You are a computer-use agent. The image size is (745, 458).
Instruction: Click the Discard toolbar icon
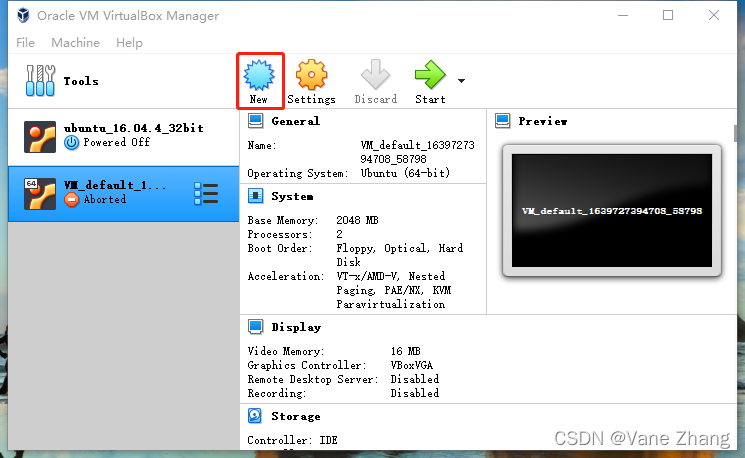375,75
